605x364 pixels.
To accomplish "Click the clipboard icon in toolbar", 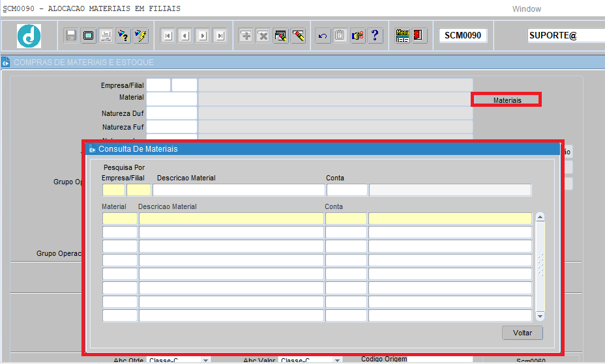I will coord(340,36).
